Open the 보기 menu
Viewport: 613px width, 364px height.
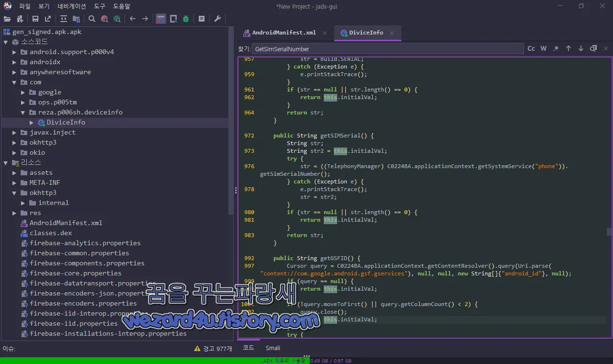pyautogui.click(x=44, y=6)
